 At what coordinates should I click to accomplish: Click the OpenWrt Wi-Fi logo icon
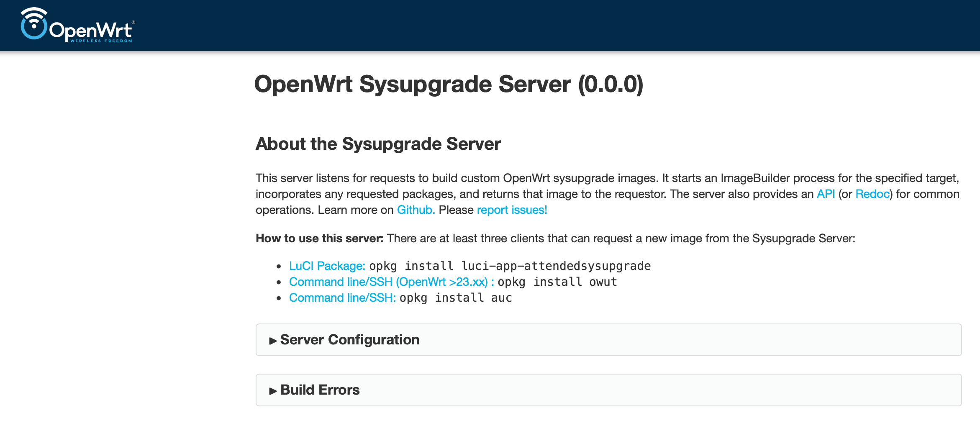pos(33,24)
